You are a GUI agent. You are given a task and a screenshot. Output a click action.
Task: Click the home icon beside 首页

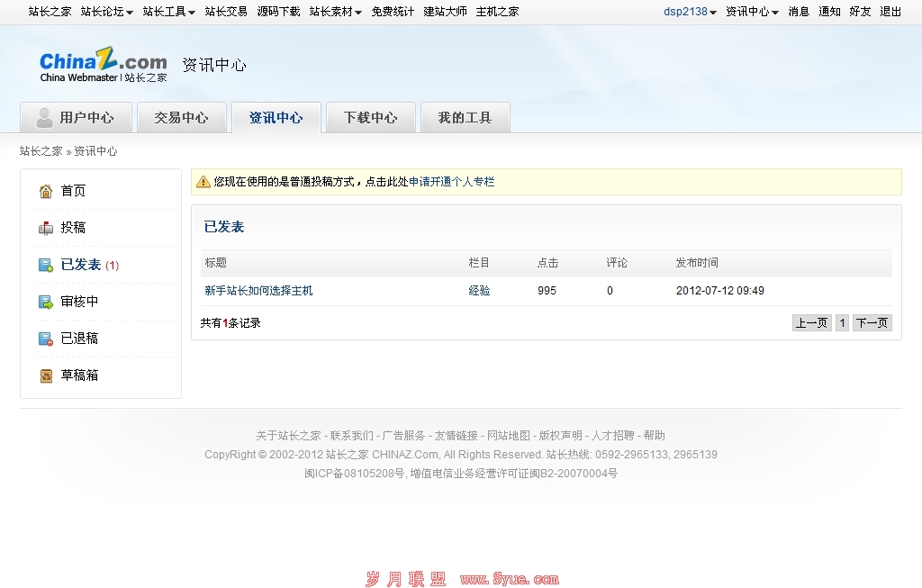pos(46,191)
